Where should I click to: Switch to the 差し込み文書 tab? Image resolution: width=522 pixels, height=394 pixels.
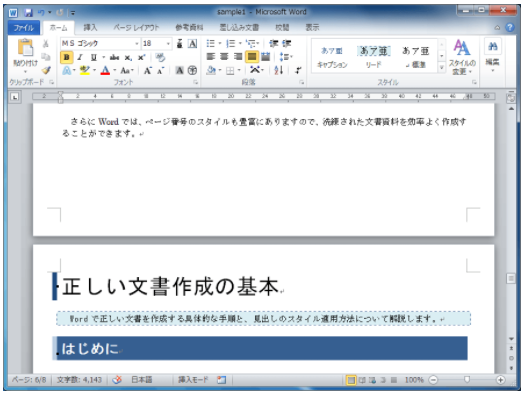(x=239, y=28)
